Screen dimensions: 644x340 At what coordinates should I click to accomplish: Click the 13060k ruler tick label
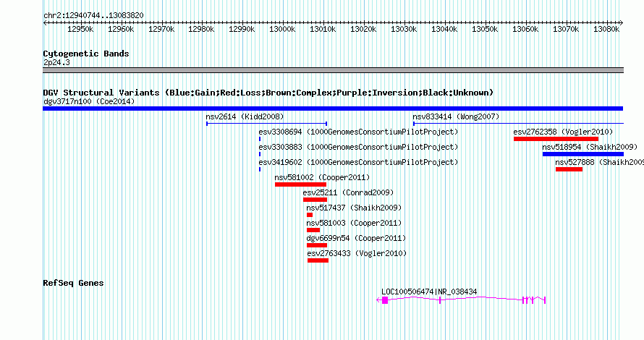525,29
